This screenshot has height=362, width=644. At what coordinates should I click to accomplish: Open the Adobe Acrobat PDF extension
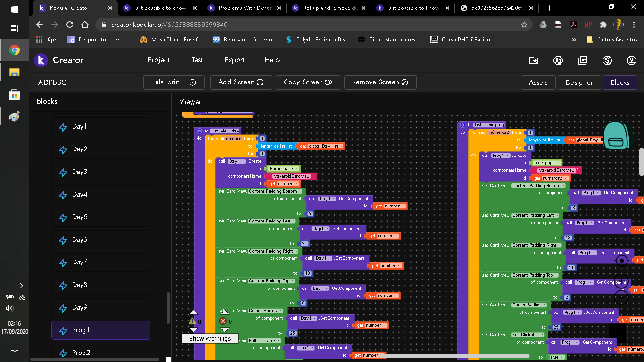pos(573,25)
